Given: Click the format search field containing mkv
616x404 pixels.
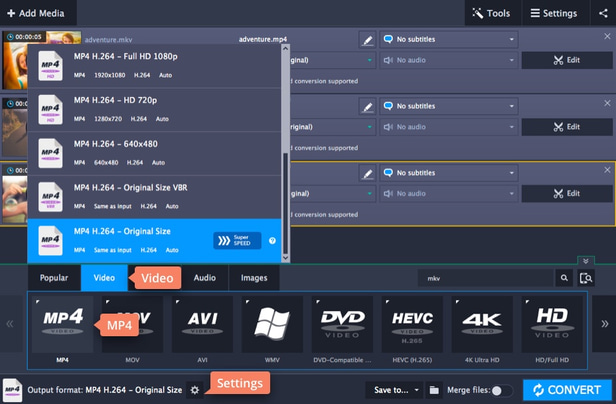Looking at the screenshot, I should (485, 278).
